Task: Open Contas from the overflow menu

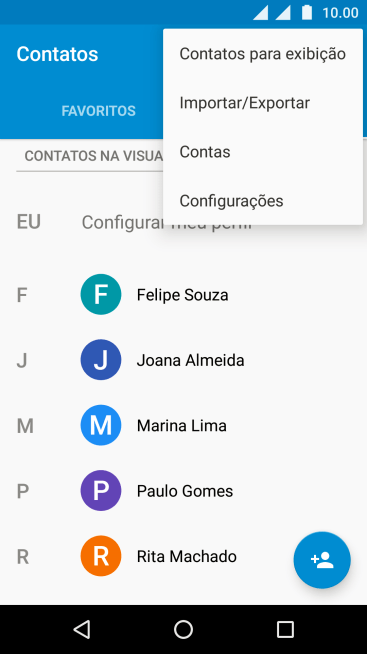Action: (263, 152)
